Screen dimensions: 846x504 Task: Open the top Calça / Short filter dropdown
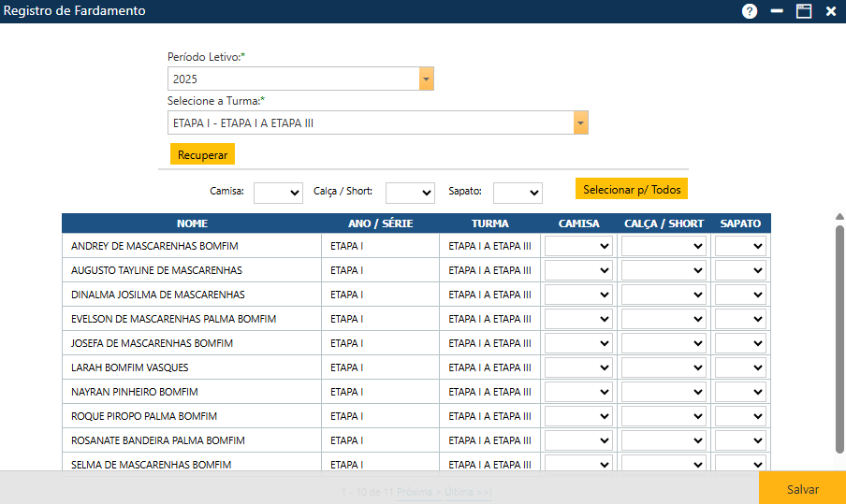[410, 192]
